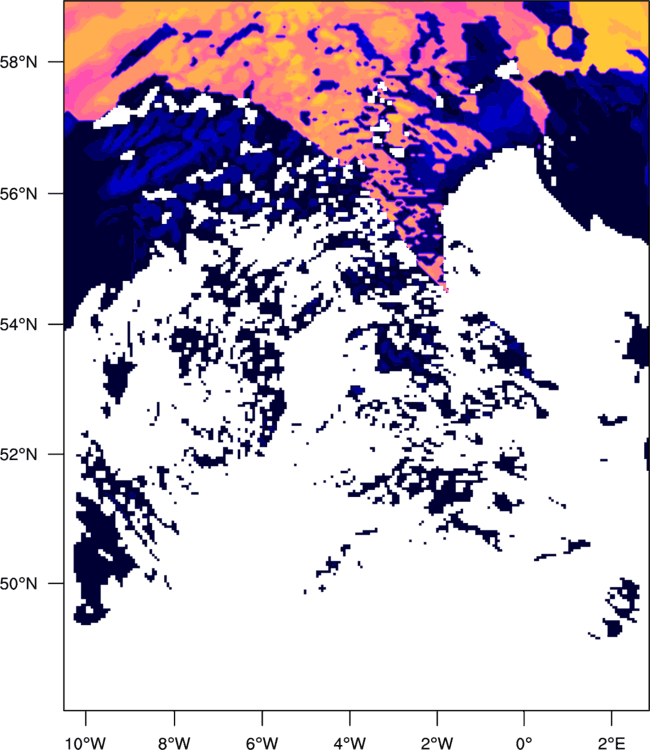
Task: Click the 2°W longitude axis label
Action: click(x=437, y=743)
